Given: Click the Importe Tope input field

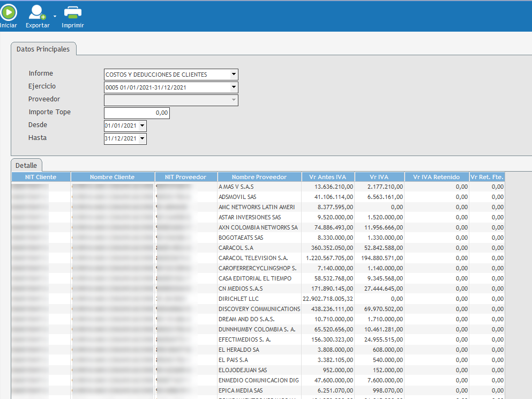Looking at the screenshot, I should pyautogui.click(x=137, y=113).
